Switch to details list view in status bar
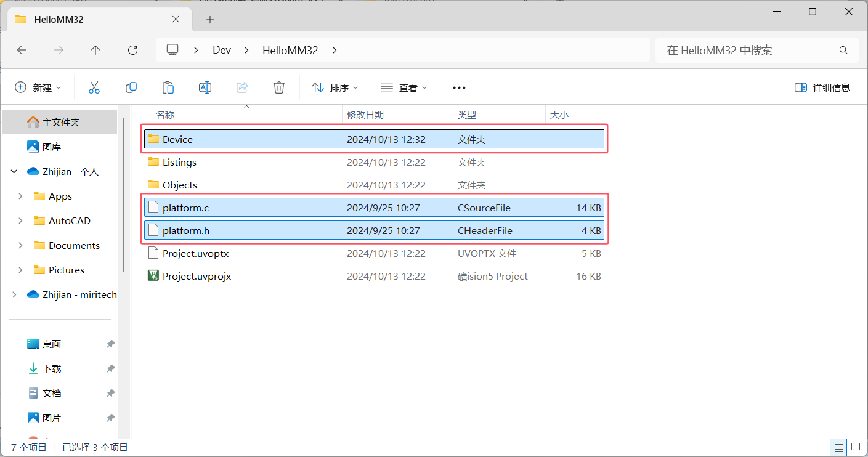 [838, 447]
